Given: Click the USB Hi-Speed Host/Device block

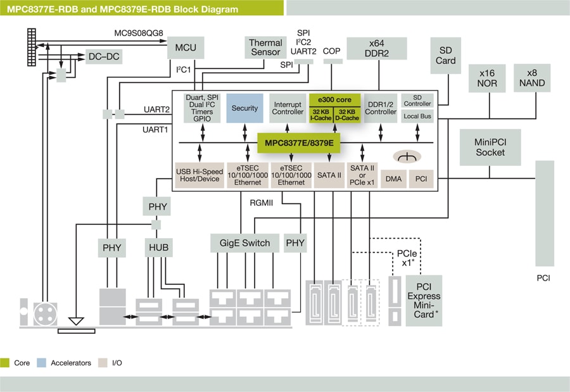Looking at the screenshot, I should [198, 175].
